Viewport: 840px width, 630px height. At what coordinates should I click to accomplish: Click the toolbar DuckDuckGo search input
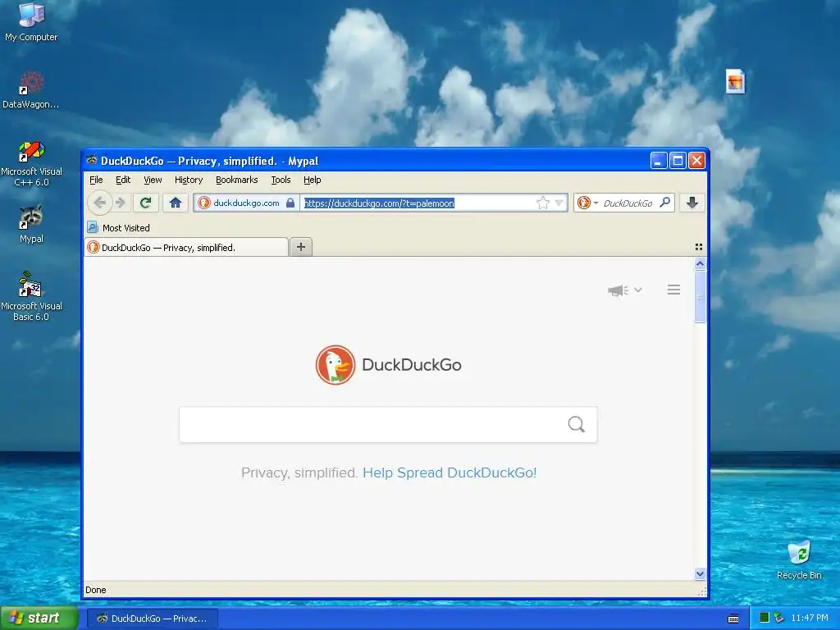pyautogui.click(x=628, y=203)
